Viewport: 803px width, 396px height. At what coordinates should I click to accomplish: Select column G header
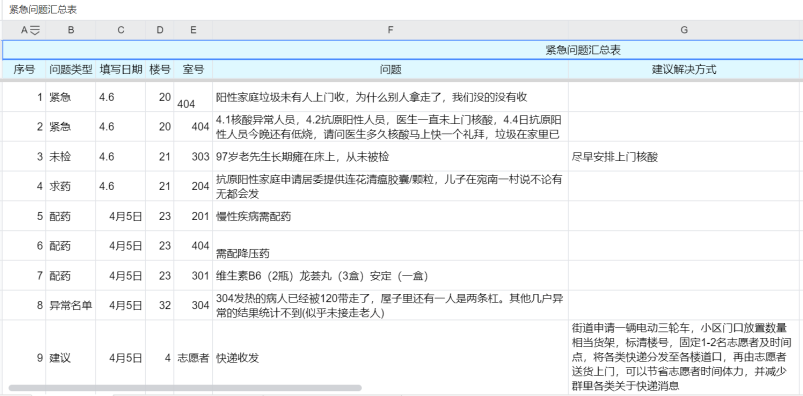pyautogui.click(x=684, y=30)
